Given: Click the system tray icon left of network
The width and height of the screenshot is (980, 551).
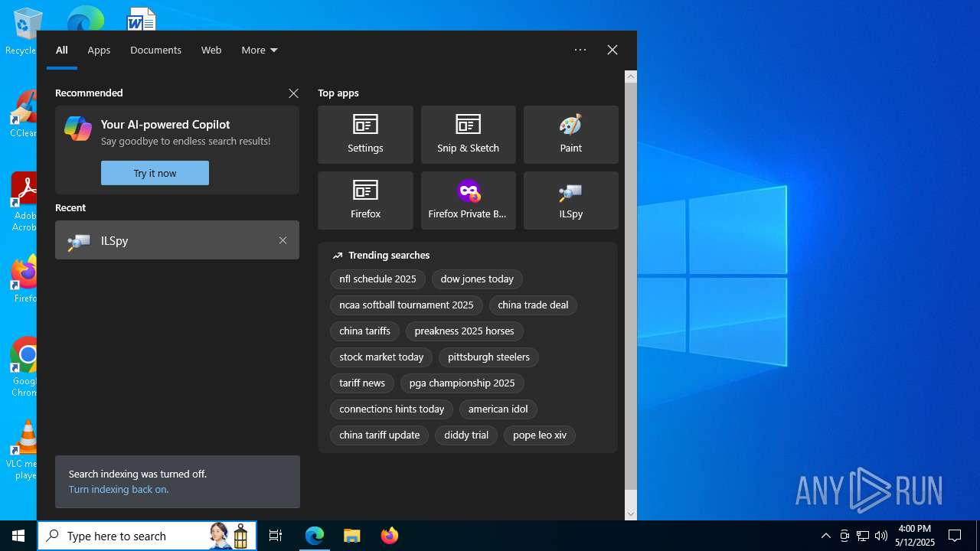Looking at the screenshot, I should point(844,536).
